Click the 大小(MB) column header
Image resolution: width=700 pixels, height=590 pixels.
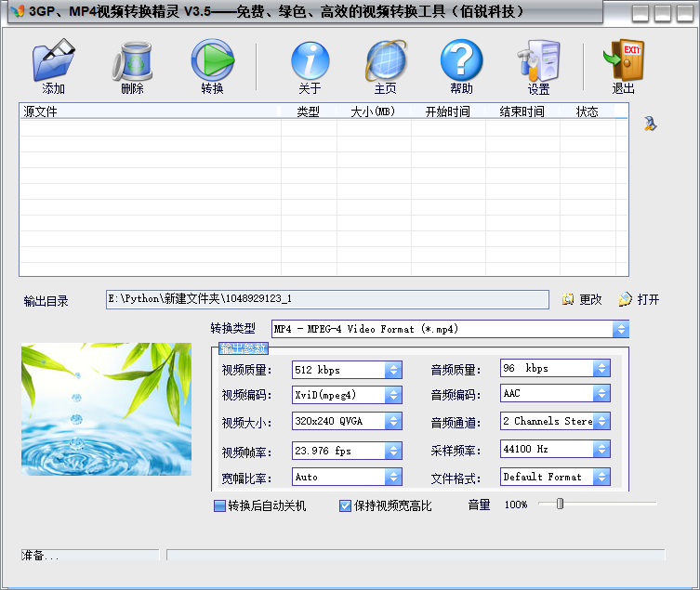point(373,111)
